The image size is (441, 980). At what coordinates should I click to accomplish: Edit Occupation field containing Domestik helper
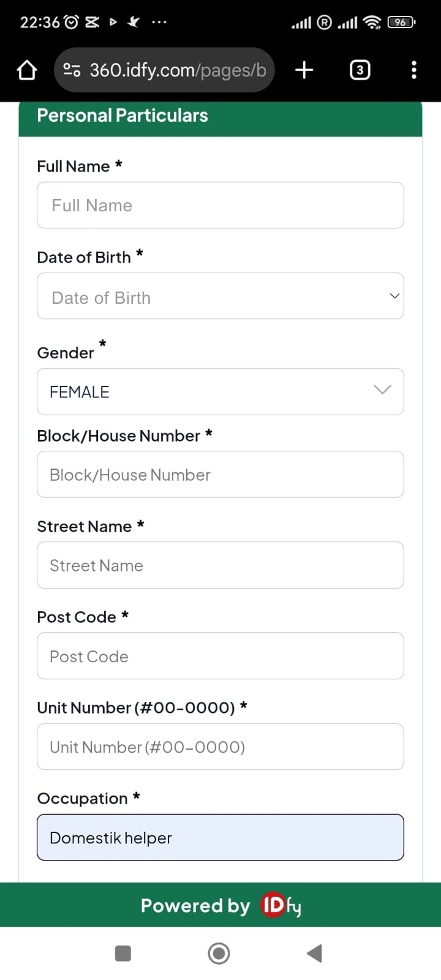(x=221, y=838)
